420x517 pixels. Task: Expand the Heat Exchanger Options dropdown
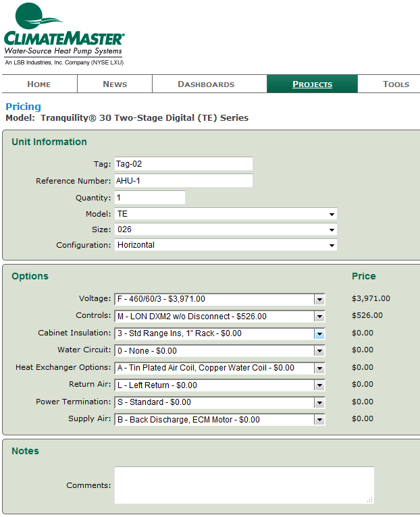click(219, 368)
